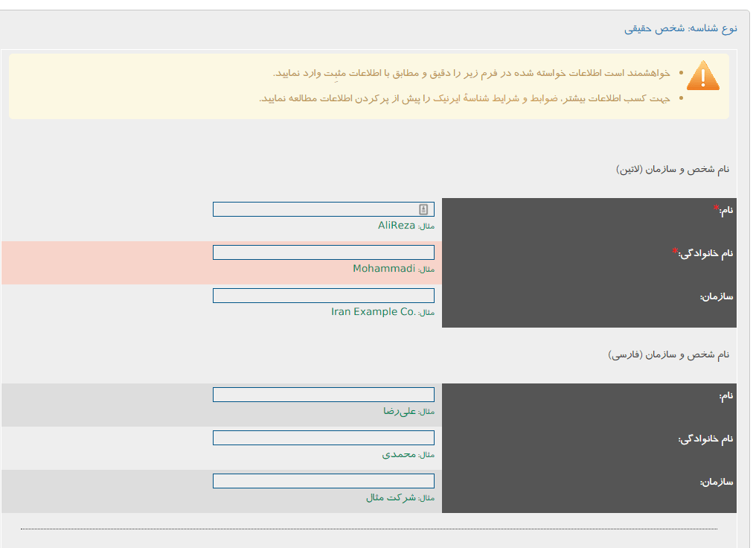756x548 pixels.
Task: Click the contact autofill icon in first name field
Action: coord(423,209)
